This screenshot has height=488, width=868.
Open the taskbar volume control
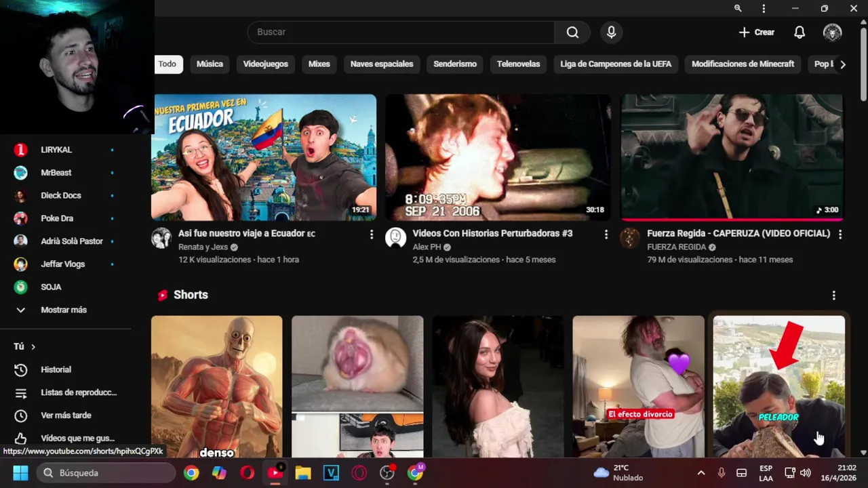(806, 473)
